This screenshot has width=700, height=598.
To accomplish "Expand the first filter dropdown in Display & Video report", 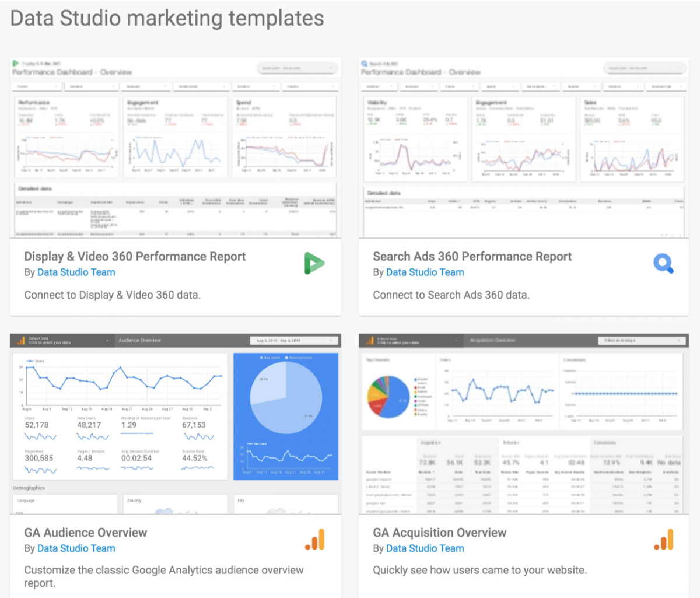I will (x=36, y=86).
